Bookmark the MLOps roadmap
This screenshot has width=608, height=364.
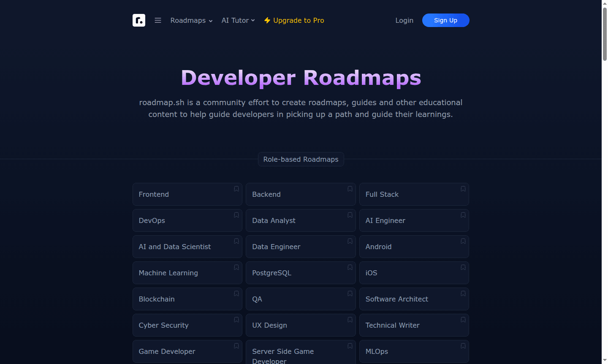tap(463, 346)
